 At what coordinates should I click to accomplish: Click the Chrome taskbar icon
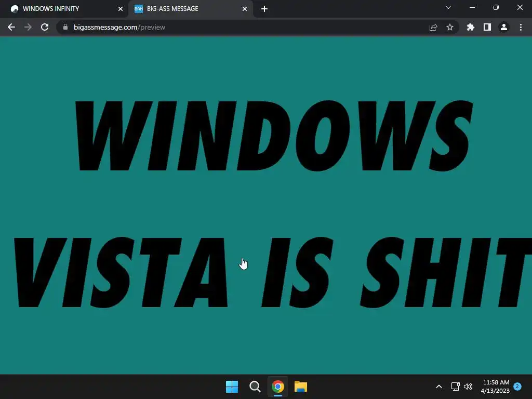point(278,387)
